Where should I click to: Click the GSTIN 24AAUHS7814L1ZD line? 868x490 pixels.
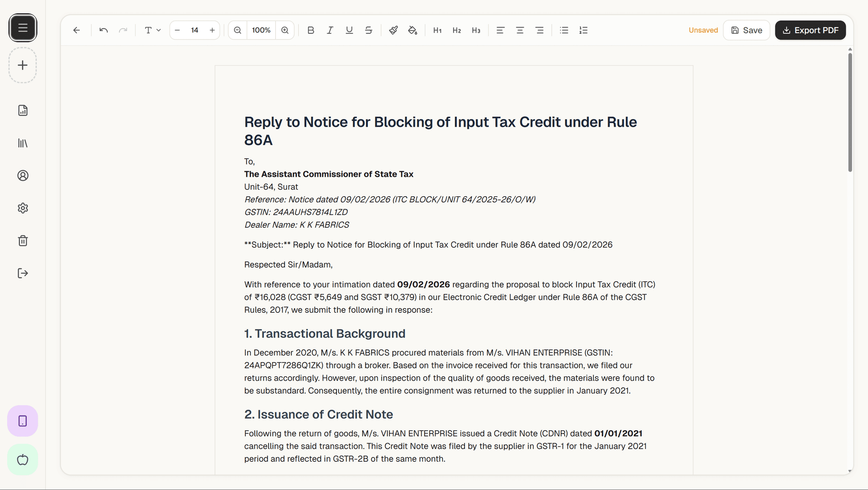pos(296,212)
